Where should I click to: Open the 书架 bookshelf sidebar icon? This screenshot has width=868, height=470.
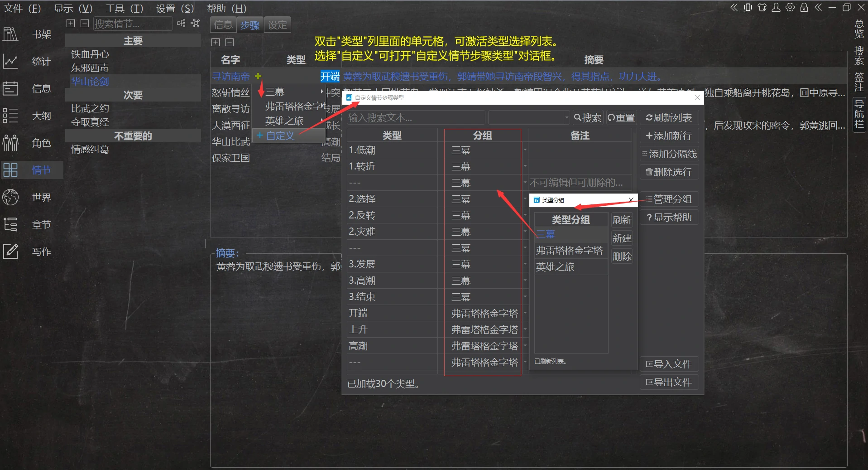10,34
